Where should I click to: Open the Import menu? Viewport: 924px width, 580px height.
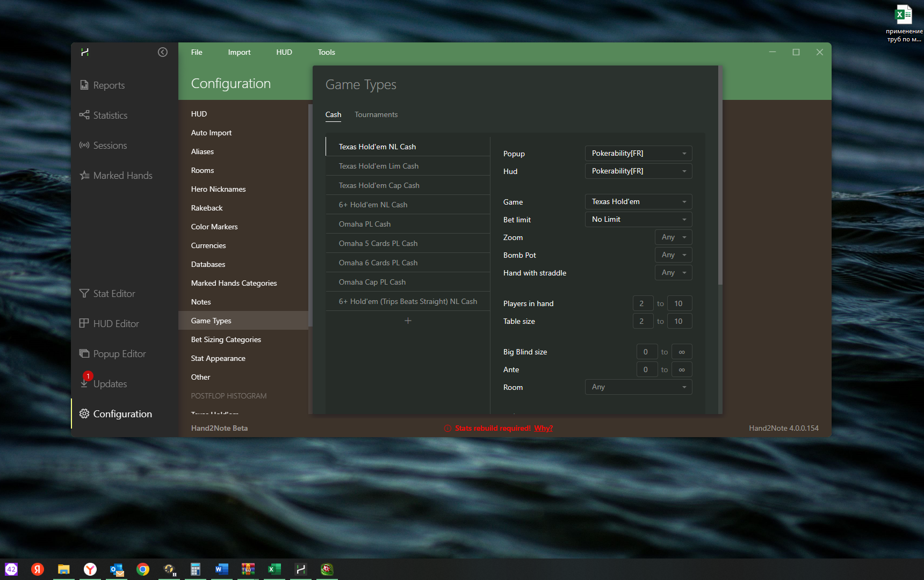pyautogui.click(x=239, y=52)
